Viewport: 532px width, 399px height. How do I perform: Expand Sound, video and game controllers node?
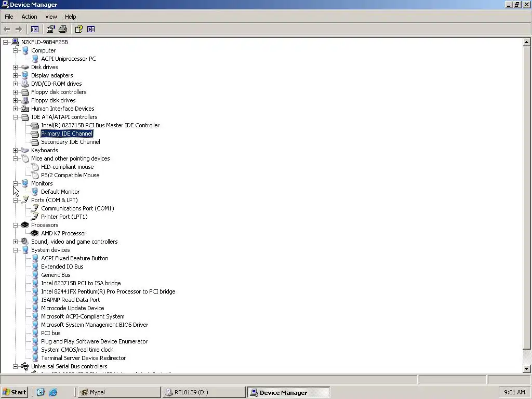15,242
